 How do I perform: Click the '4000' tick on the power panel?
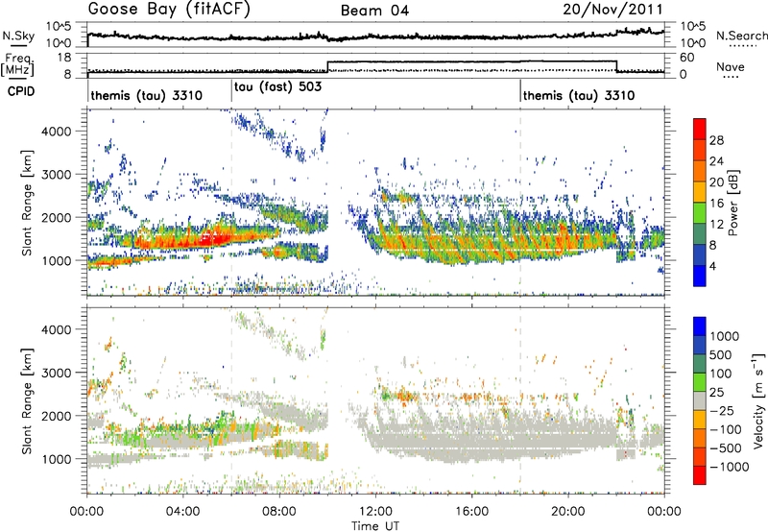(x=57, y=132)
